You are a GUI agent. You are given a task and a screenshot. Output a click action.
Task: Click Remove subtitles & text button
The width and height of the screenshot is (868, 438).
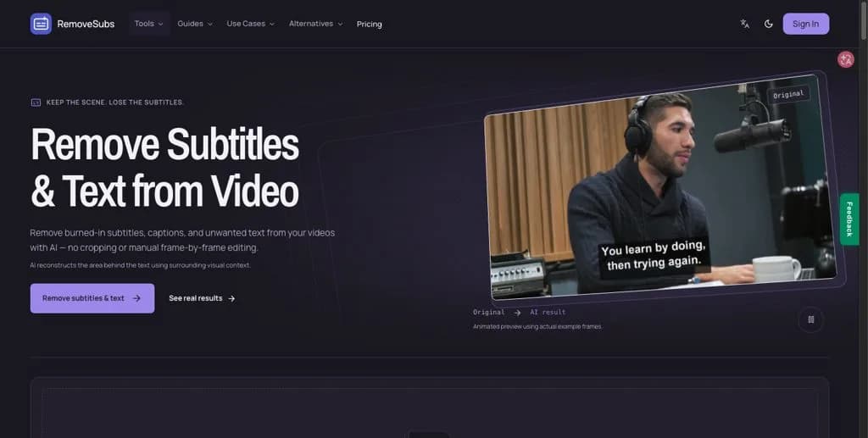point(92,298)
